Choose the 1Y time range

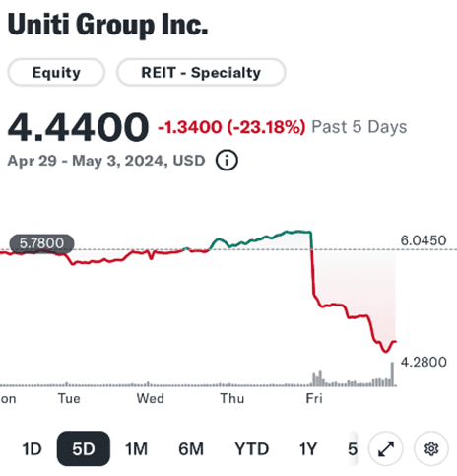(x=308, y=449)
